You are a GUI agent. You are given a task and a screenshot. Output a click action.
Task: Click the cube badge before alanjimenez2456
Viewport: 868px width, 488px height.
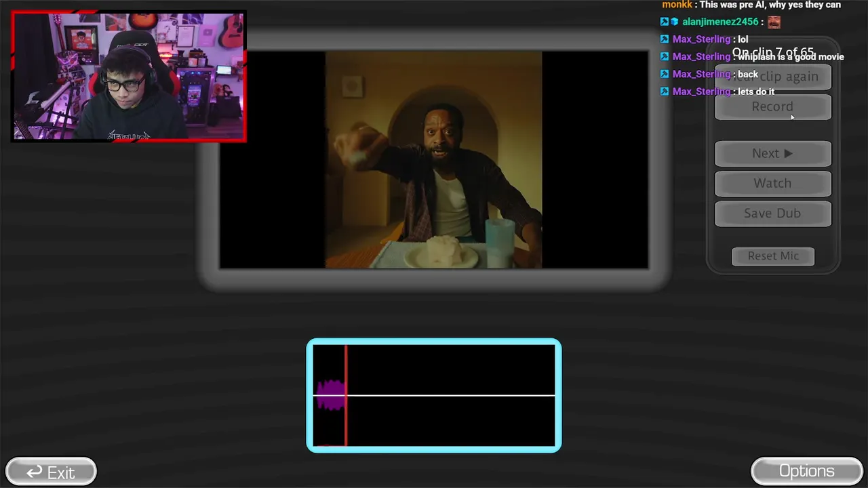[675, 22]
